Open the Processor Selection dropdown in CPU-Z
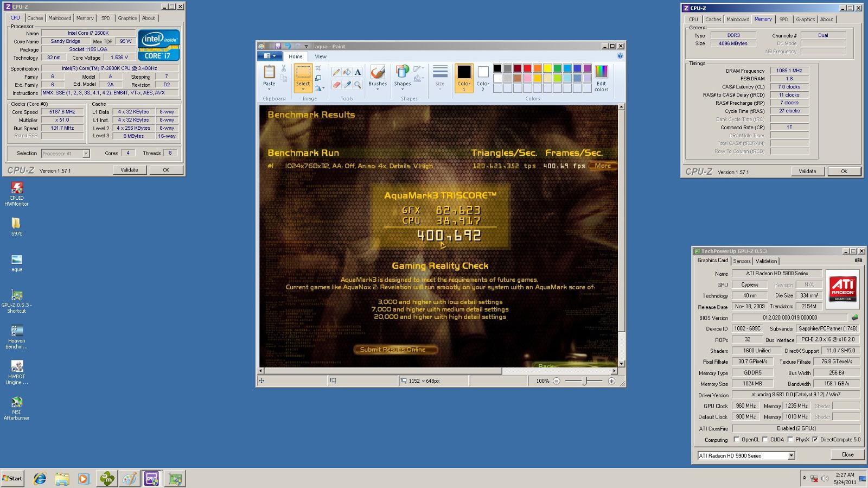Viewport: 868px width, 488px height. coord(86,154)
